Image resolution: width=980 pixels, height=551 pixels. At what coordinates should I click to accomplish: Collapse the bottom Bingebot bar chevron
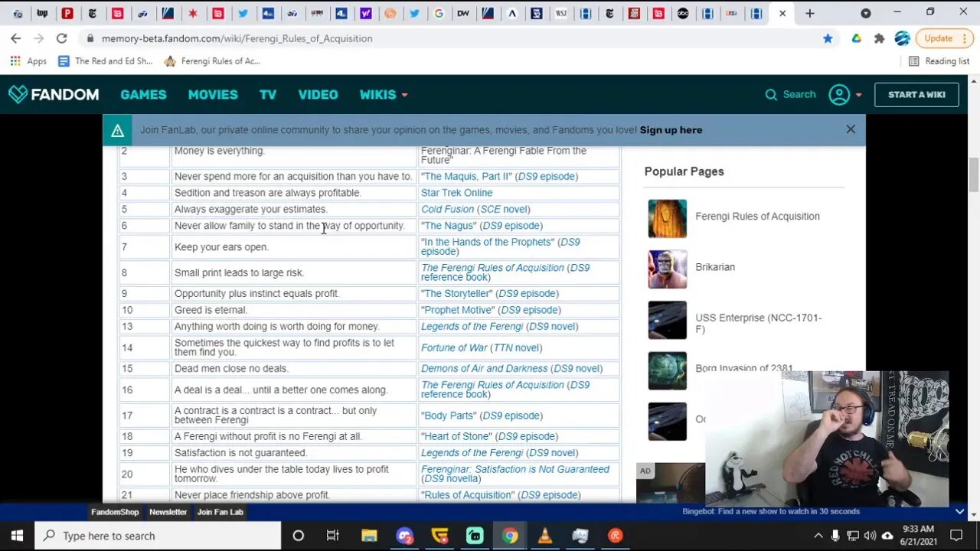[959, 511]
